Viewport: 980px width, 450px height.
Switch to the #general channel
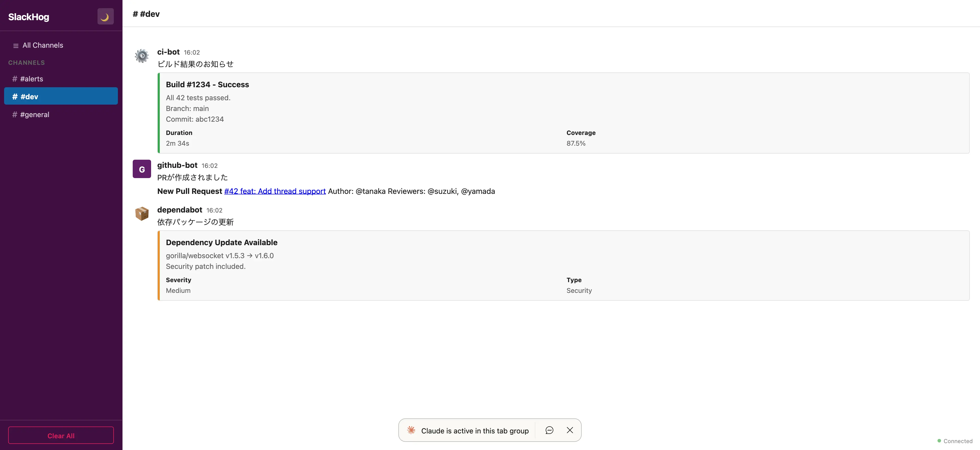[x=35, y=115]
